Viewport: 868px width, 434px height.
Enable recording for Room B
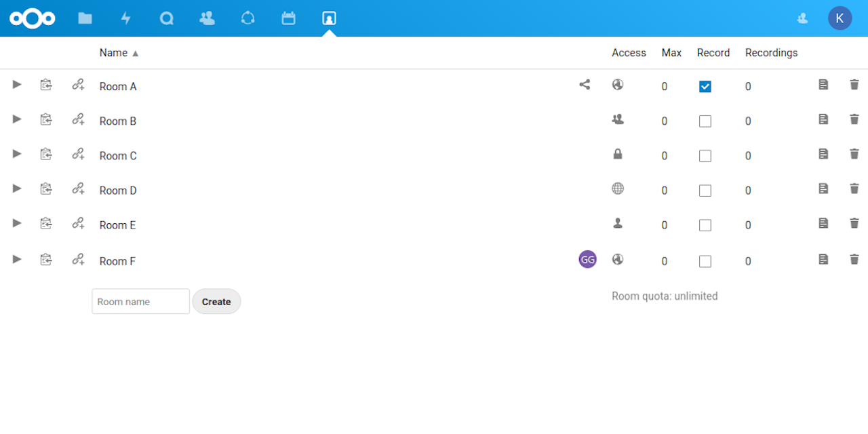(705, 121)
